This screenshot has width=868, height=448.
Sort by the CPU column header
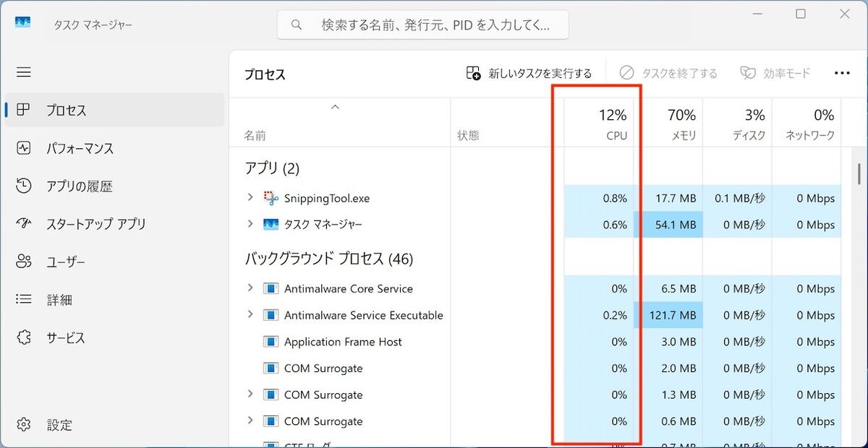(598, 123)
